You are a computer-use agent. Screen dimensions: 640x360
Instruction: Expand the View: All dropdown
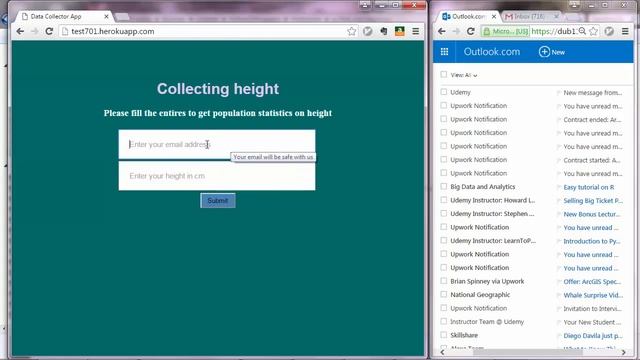click(464, 75)
